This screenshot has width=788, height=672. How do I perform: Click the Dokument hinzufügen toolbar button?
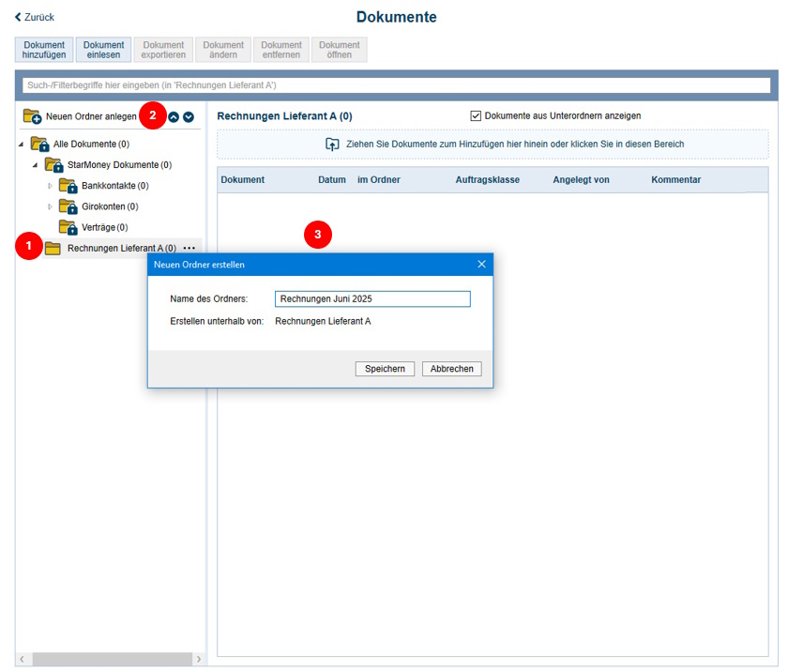pos(44,50)
